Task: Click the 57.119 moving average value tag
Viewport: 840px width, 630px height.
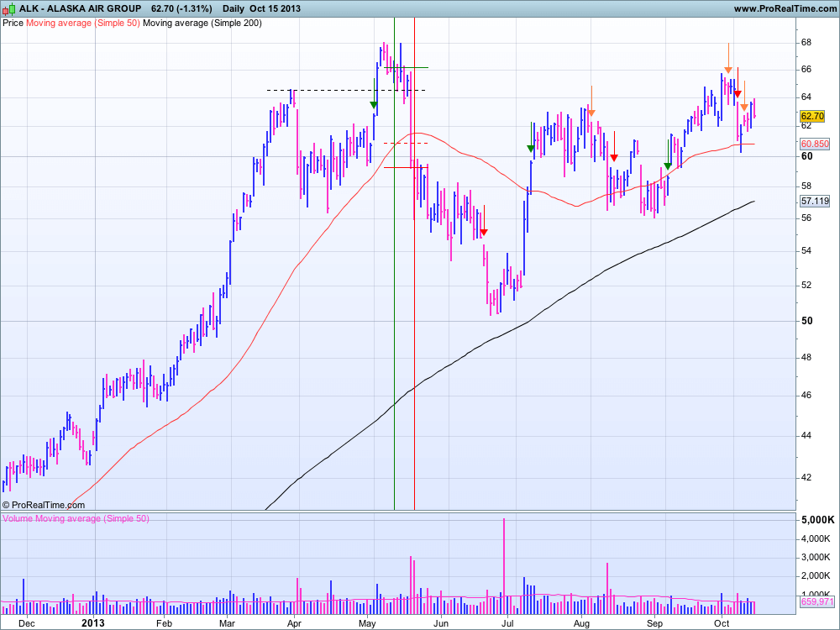Action: click(815, 201)
